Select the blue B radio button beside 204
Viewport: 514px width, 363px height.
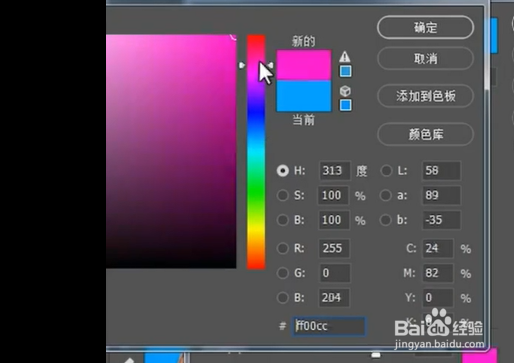click(283, 298)
